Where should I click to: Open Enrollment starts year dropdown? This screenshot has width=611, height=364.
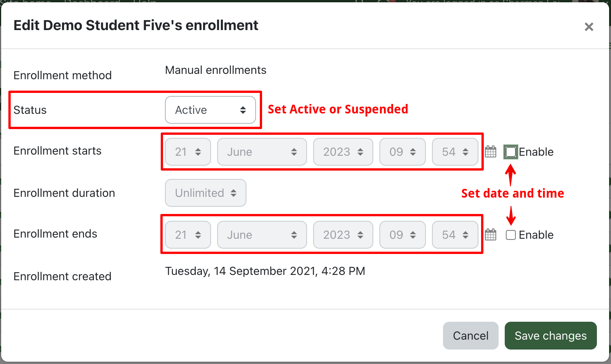tap(343, 152)
